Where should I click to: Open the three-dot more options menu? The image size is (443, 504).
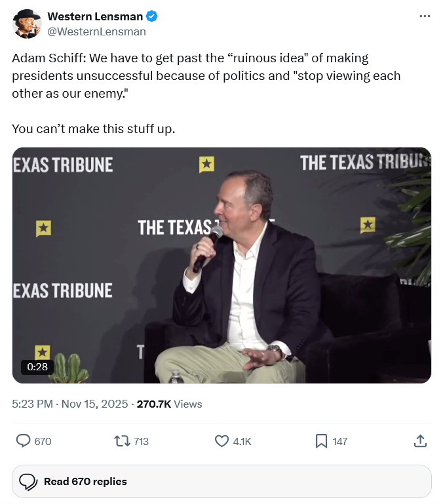click(x=425, y=16)
